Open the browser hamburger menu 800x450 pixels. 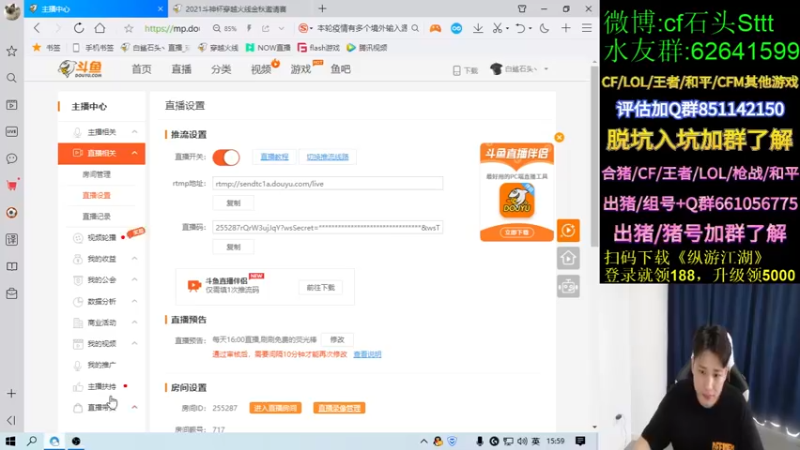coord(587,29)
